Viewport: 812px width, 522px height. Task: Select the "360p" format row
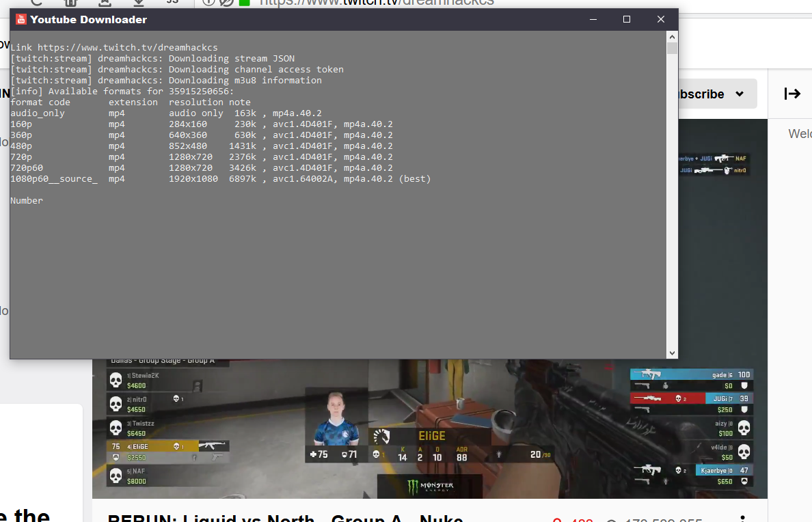[202, 135]
